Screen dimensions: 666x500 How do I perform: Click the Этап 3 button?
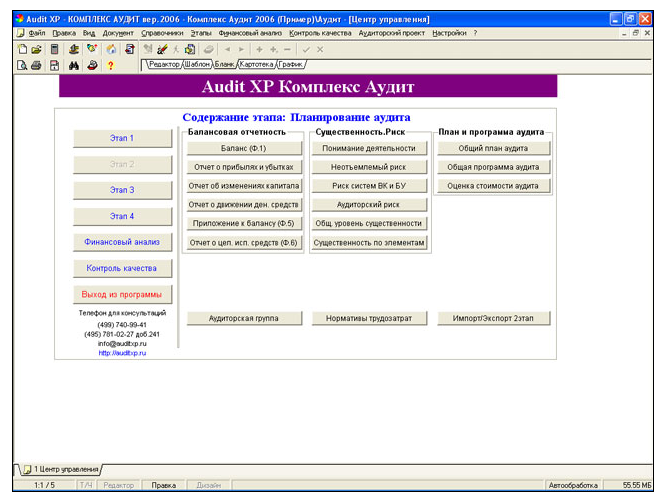(122, 190)
